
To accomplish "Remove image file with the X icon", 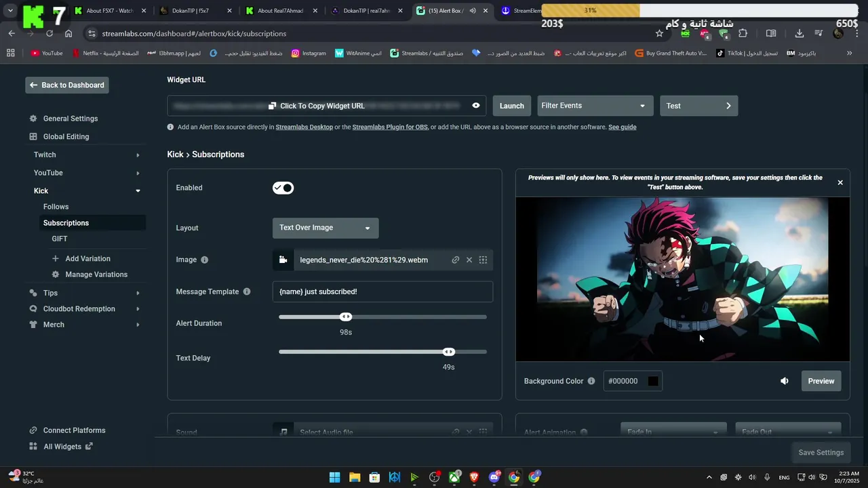I will 469,260.
